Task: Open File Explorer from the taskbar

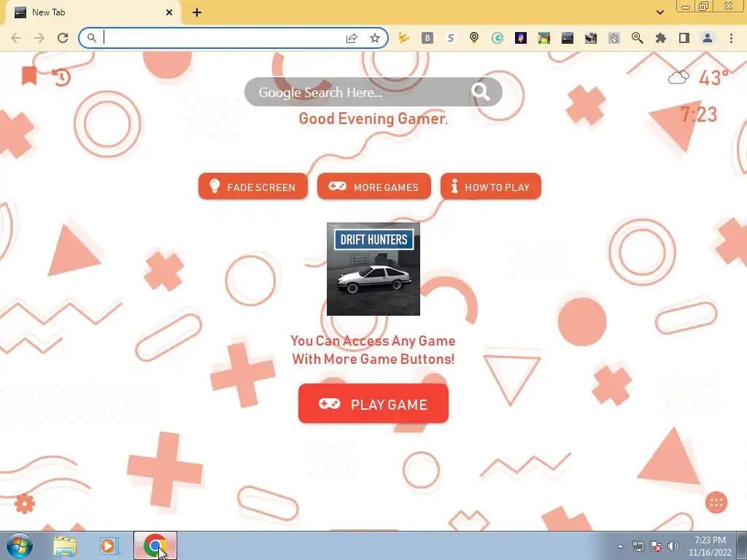Action: coord(65,545)
